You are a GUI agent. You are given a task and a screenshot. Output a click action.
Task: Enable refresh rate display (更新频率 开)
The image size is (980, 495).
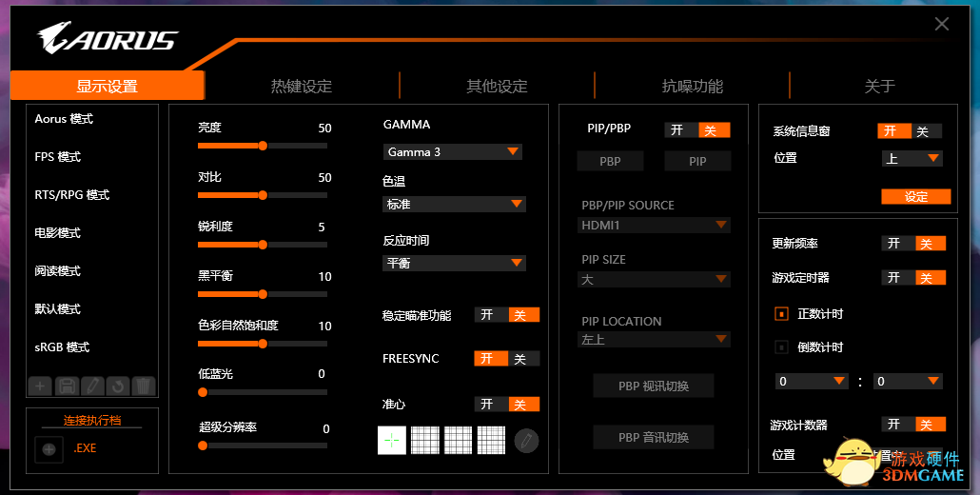[x=897, y=243]
